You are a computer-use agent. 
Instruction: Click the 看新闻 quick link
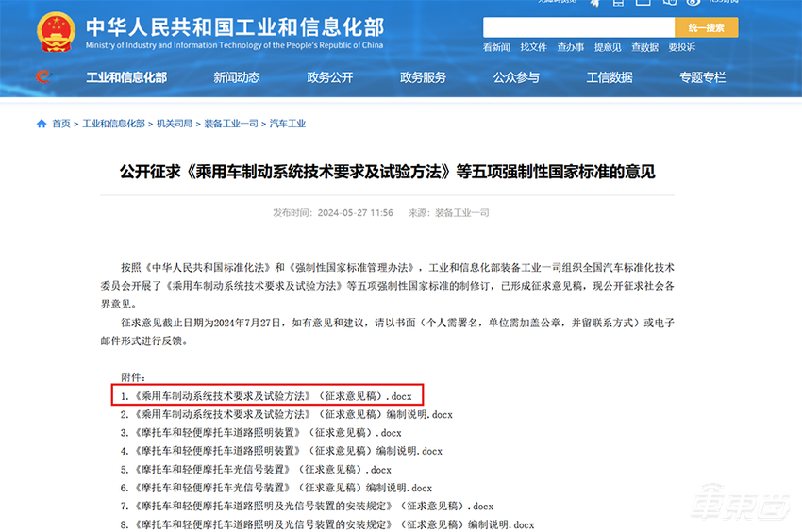click(496, 47)
